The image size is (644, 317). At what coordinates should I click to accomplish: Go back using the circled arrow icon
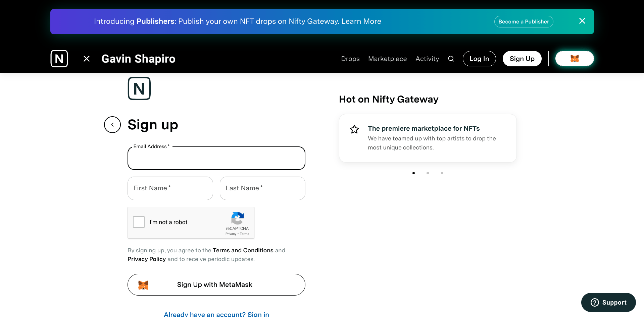[x=112, y=125]
